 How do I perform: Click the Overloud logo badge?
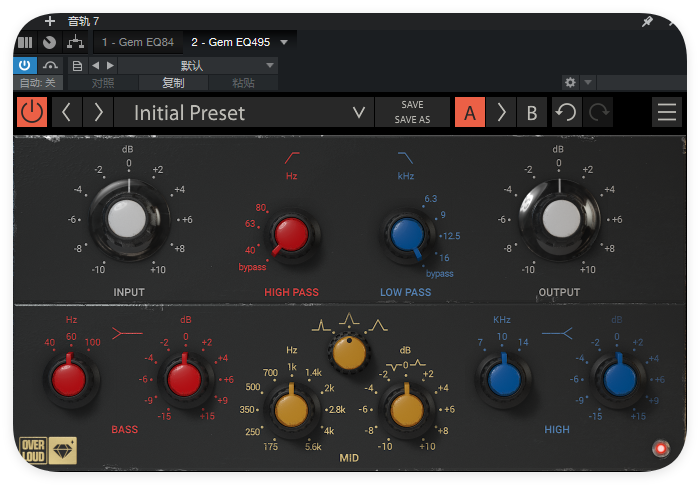coord(33,451)
